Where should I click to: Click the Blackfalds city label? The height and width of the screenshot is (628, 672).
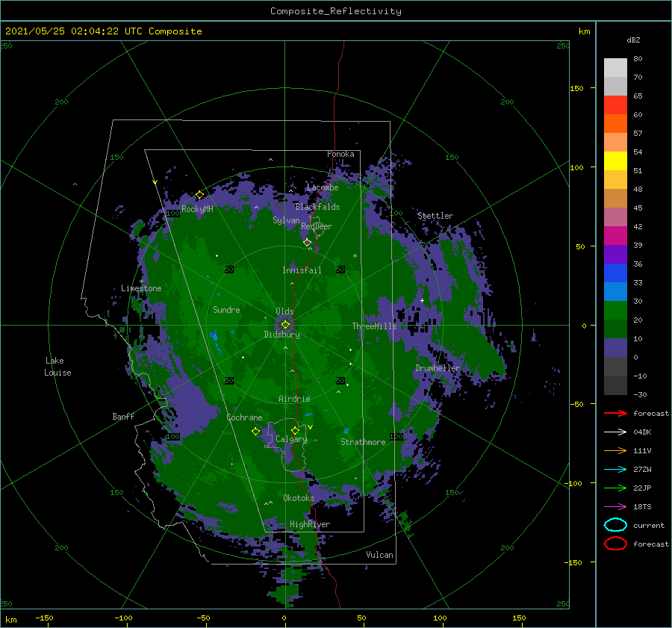(x=317, y=207)
